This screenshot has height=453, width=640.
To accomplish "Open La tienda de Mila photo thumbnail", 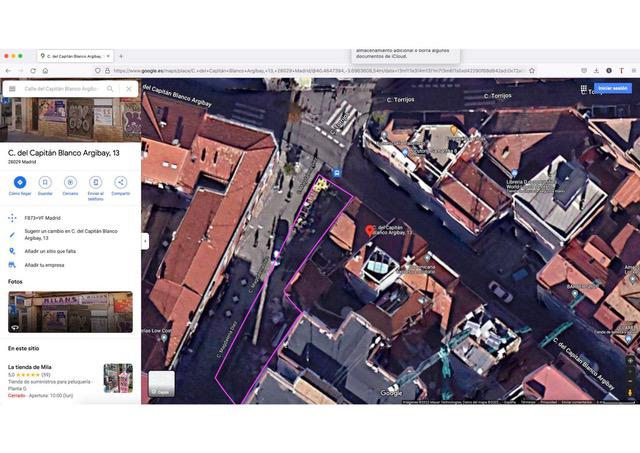I will (x=118, y=378).
